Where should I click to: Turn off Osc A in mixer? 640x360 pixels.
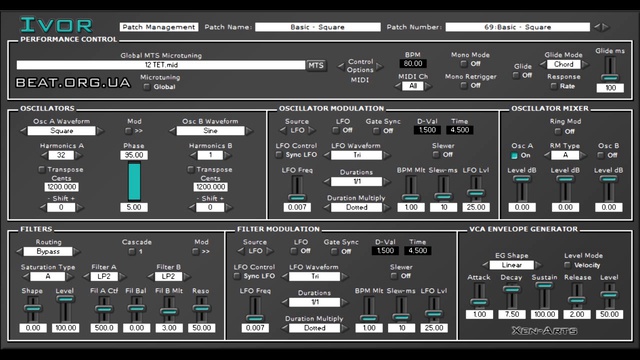(x=514, y=156)
